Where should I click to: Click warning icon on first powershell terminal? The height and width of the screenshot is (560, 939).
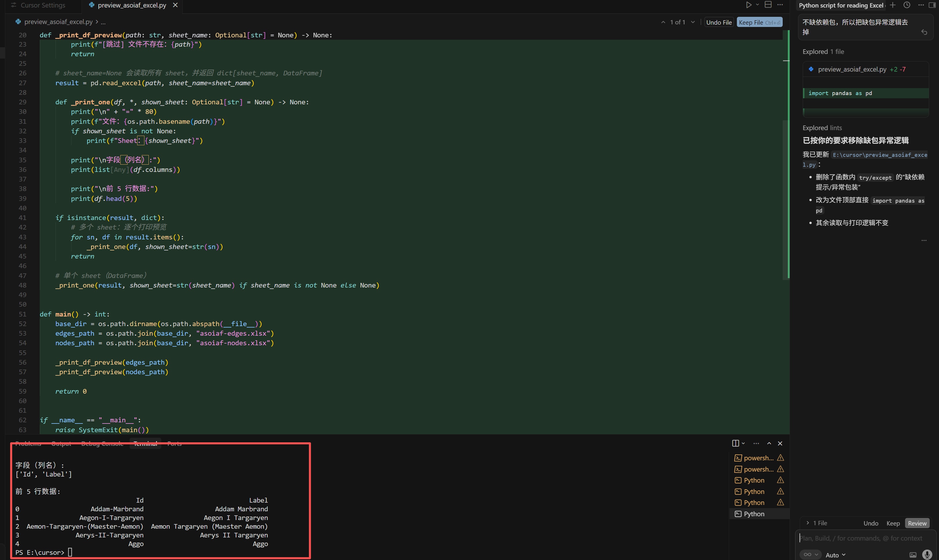780,458
